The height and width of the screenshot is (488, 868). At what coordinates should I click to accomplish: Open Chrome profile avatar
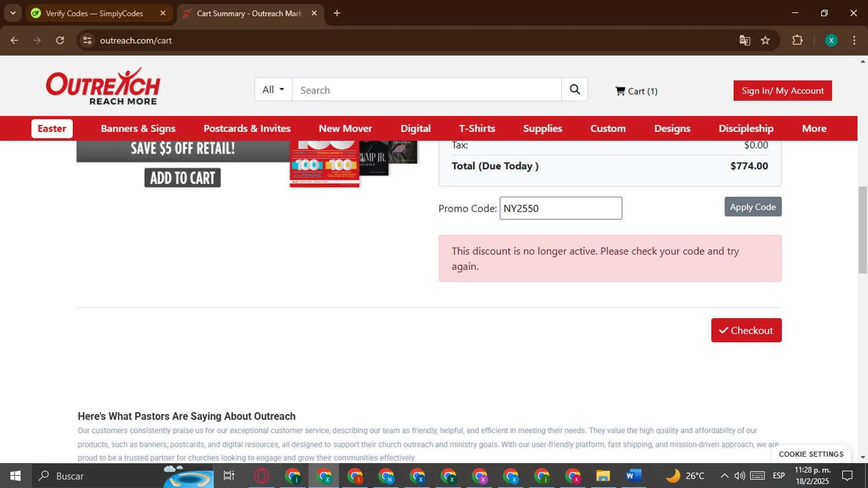tap(831, 41)
